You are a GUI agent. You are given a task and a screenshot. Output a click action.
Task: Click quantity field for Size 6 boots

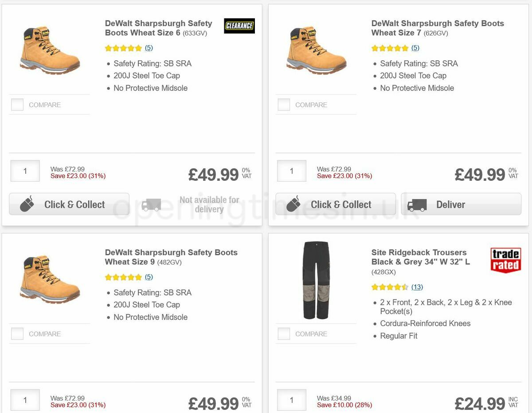(x=25, y=171)
